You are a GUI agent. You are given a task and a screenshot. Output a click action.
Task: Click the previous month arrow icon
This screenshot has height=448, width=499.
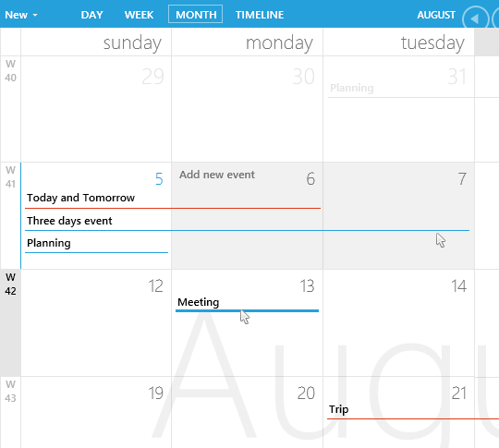click(475, 19)
